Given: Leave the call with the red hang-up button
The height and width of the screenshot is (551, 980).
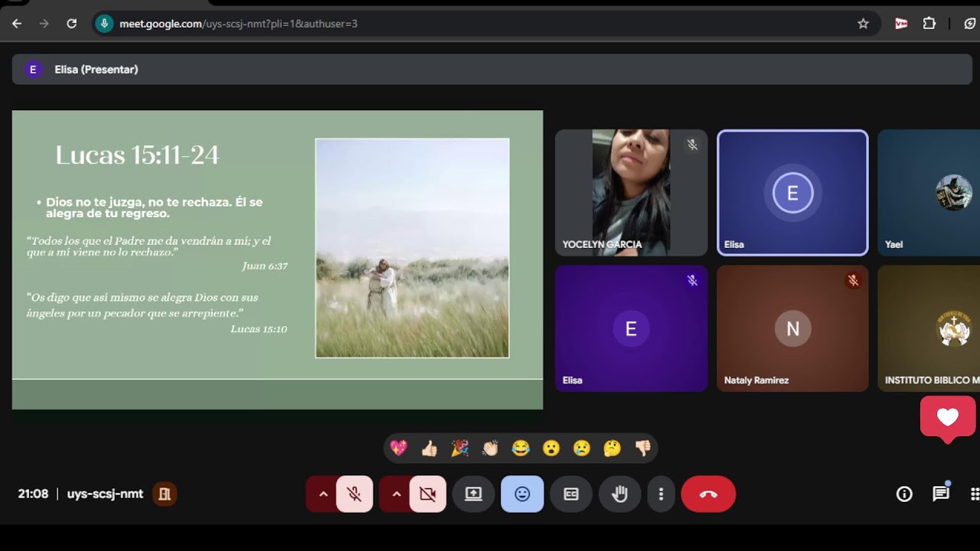Looking at the screenshot, I should [708, 494].
